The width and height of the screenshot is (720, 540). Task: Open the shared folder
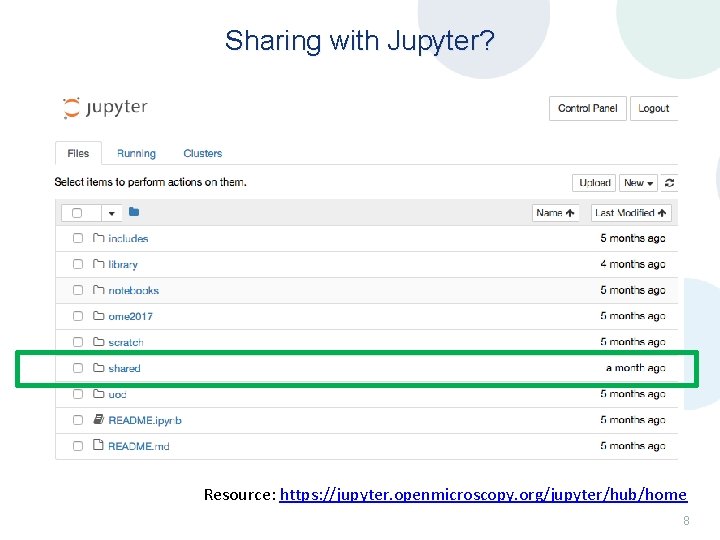click(124, 368)
